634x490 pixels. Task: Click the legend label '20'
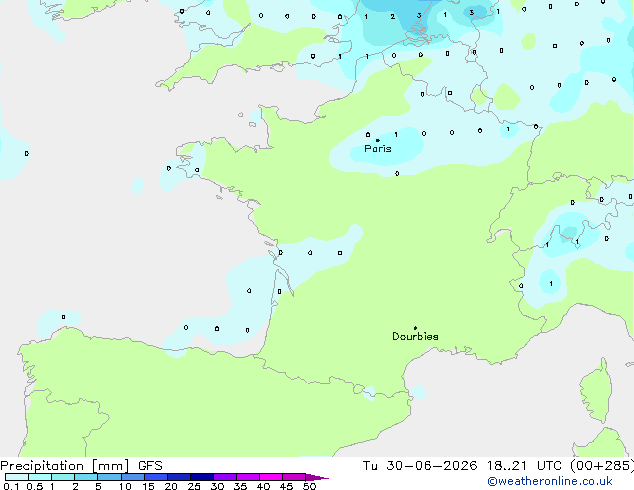pyautogui.click(x=171, y=486)
